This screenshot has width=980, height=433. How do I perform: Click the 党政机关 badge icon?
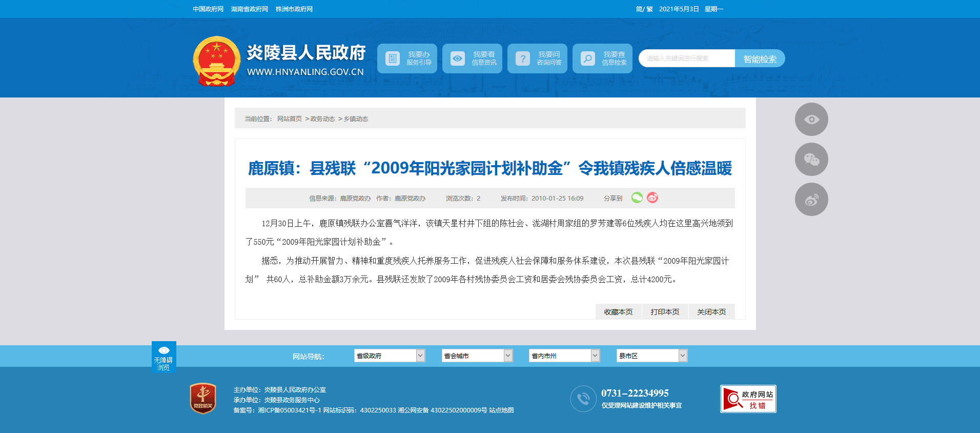point(203,399)
